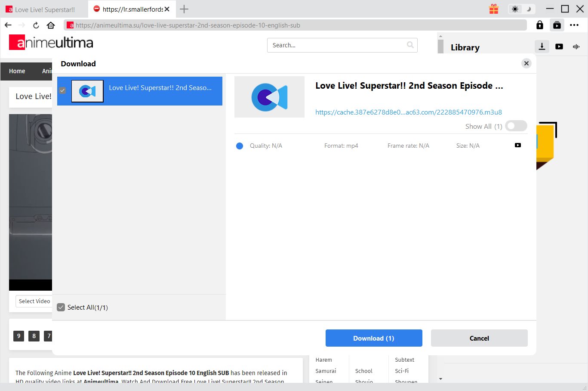Open the Library downloads icon tab
This screenshot has height=391, width=588.
[x=542, y=47]
